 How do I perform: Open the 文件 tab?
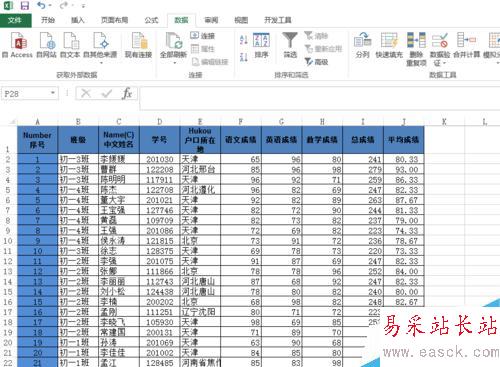(x=15, y=20)
